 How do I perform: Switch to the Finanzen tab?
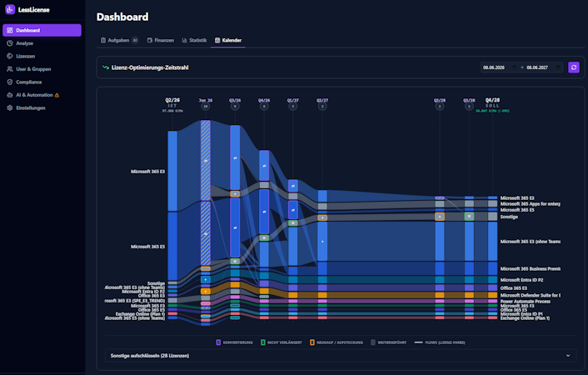pyautogui.click(x=161, y=40)
